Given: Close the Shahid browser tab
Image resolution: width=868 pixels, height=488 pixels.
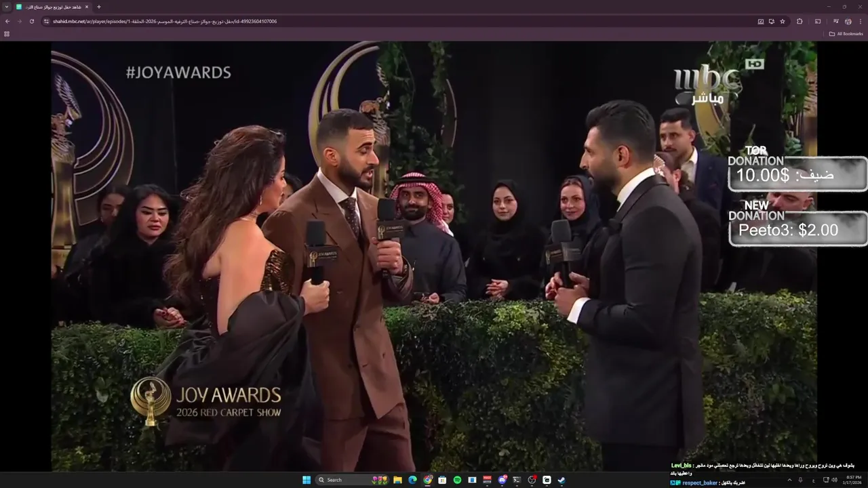Looking at the screenshot, I should pos(86,7).
